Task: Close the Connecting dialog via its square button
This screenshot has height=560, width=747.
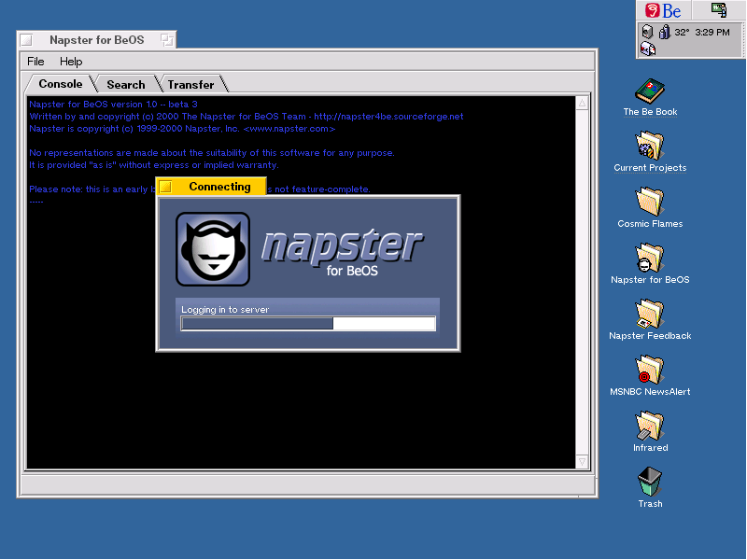Action: pyautogui.click(x=165, y=187)
